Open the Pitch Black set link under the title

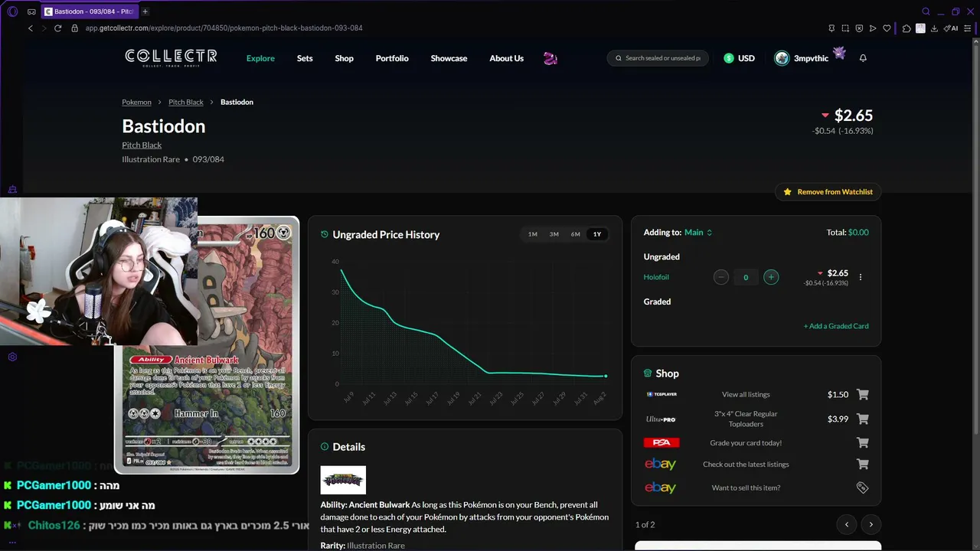click(x=142, y=145)
